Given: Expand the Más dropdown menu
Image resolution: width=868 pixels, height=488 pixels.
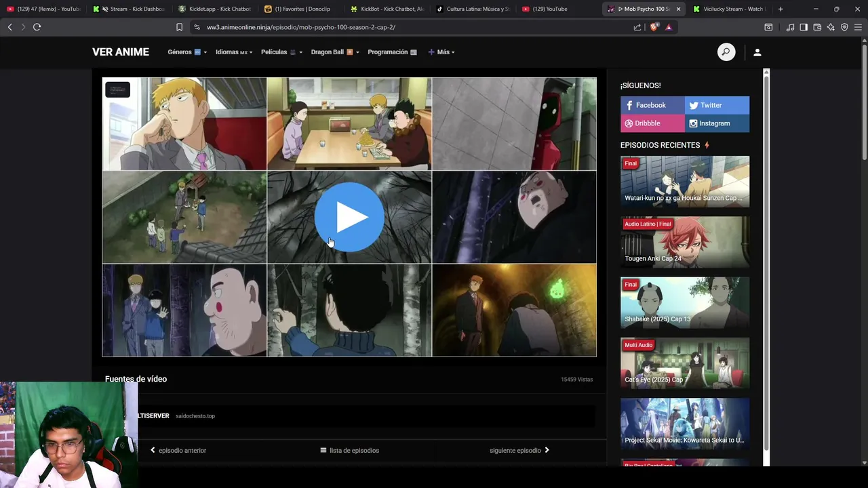Looking at the screenshot, I should [441, 52].
